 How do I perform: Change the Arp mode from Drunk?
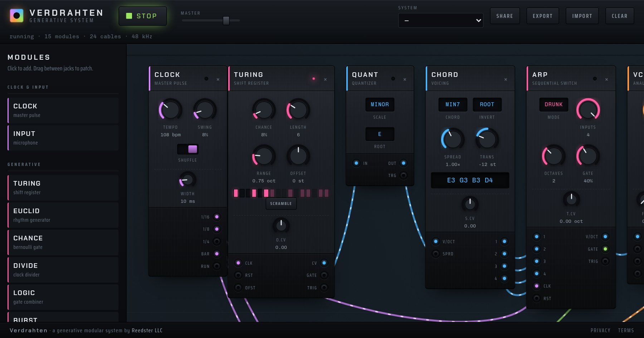553,104
